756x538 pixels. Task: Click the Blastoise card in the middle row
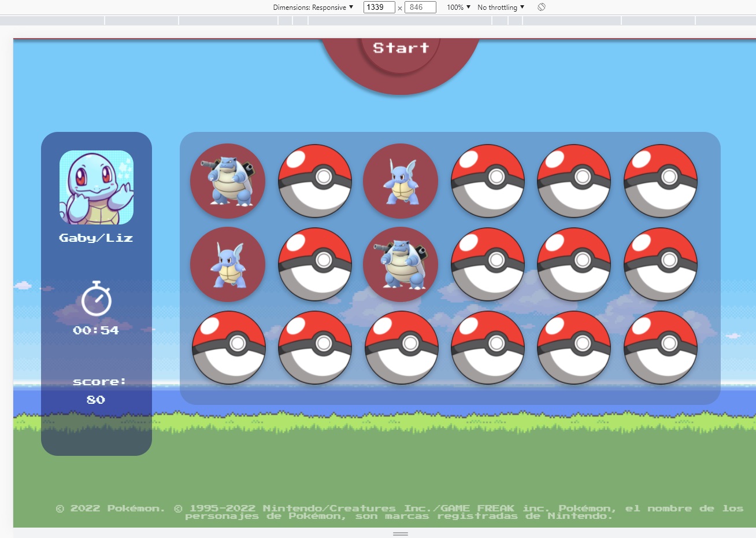[x=401, y=264]
